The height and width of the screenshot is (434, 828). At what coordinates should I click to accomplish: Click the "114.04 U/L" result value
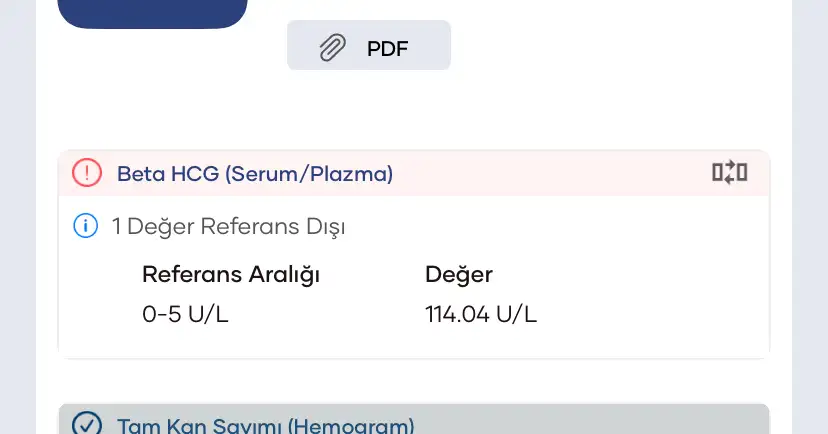pos(481,314)
